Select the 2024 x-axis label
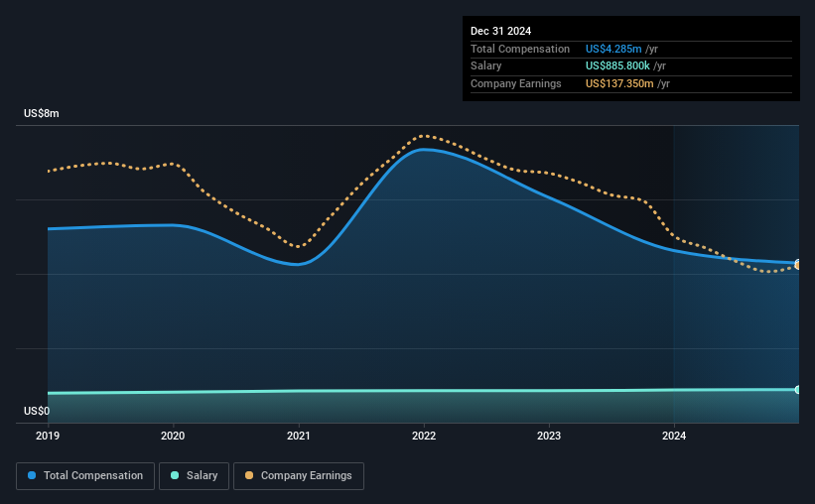The width and height of the screenshot is (815, 504). point(674,436)
